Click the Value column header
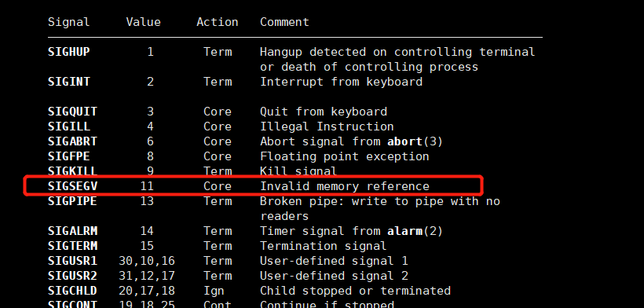644x308 pixels. tap(144, 22)
